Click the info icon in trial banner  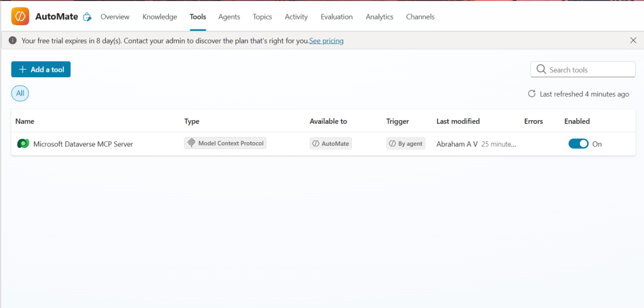13,41
